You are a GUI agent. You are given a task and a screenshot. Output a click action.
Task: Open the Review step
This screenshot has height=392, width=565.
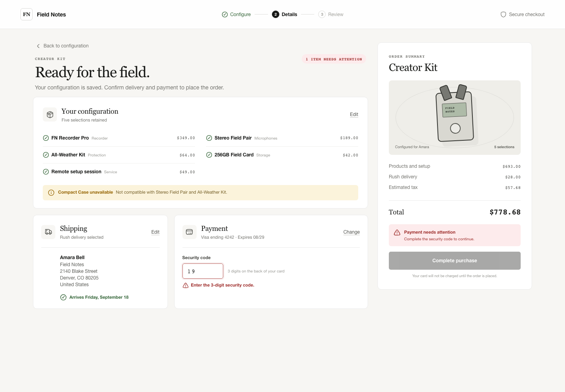pyautogui.click(x=331, y=15)
